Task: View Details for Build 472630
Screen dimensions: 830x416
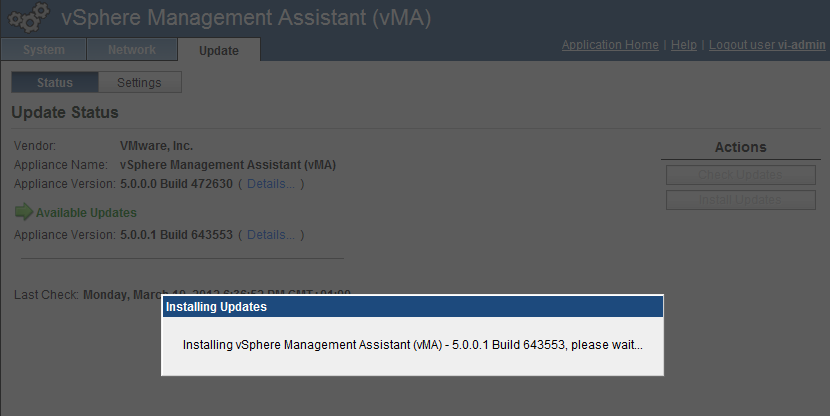Action: (x=271, y=184)
